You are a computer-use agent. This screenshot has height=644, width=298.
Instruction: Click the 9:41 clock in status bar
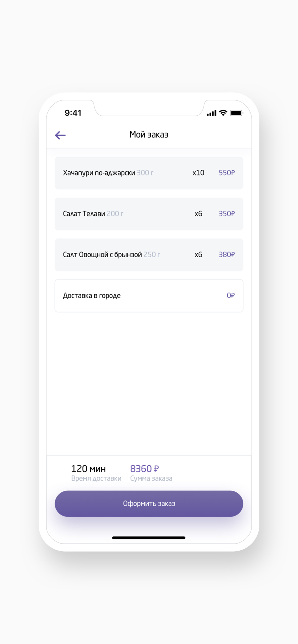pos(73,113)
